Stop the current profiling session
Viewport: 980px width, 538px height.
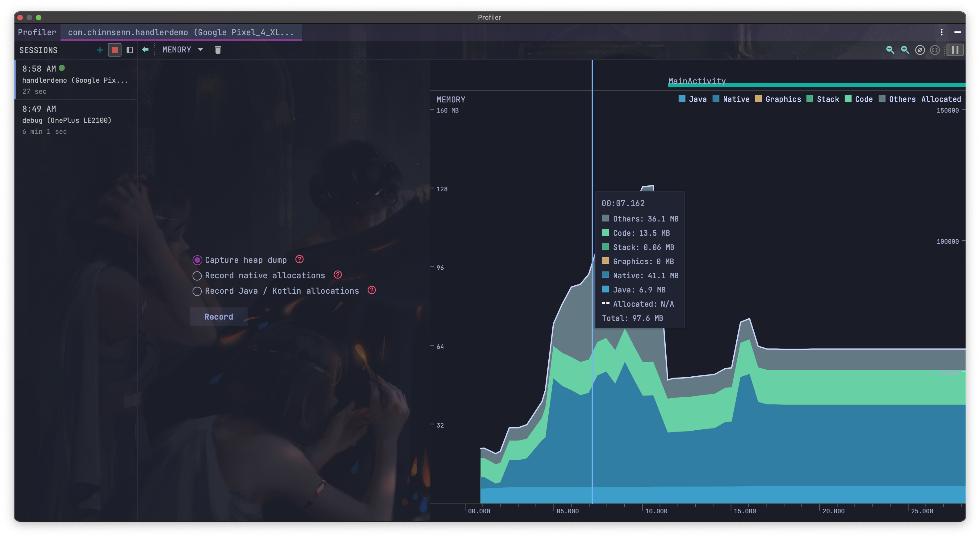coord(115,50)
